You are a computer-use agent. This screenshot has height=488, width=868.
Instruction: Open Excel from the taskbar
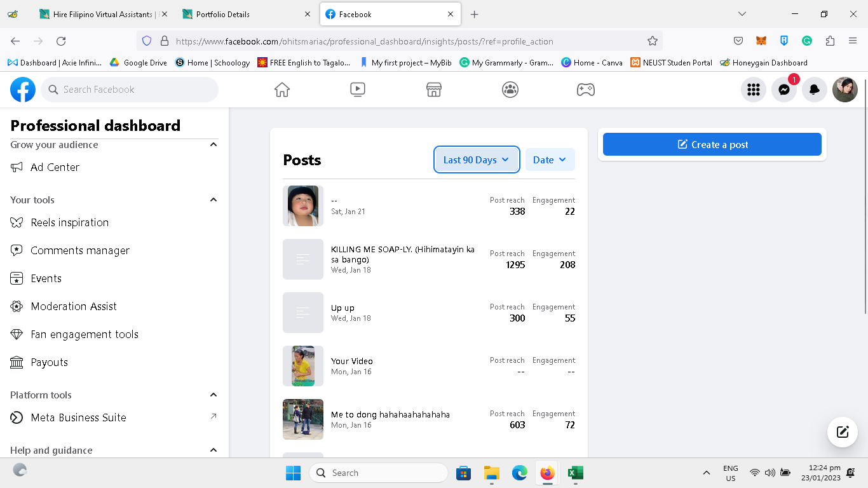click(576, 473)
